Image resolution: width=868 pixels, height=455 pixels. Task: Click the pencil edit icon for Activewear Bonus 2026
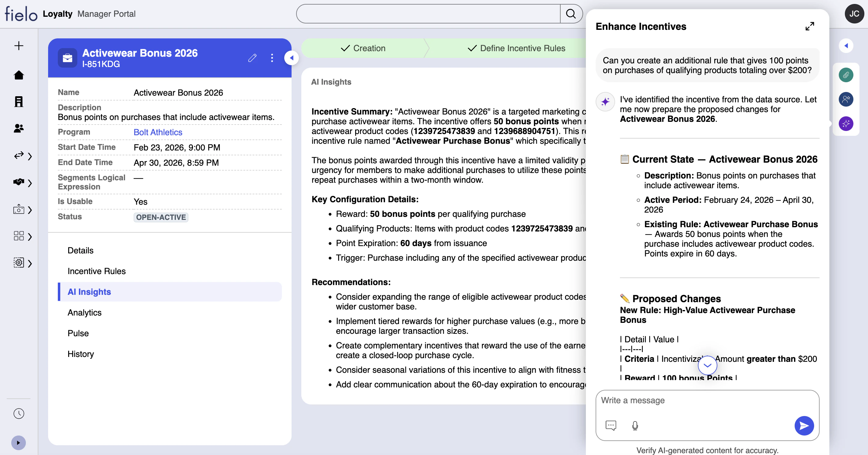click(x=252, y=58)
